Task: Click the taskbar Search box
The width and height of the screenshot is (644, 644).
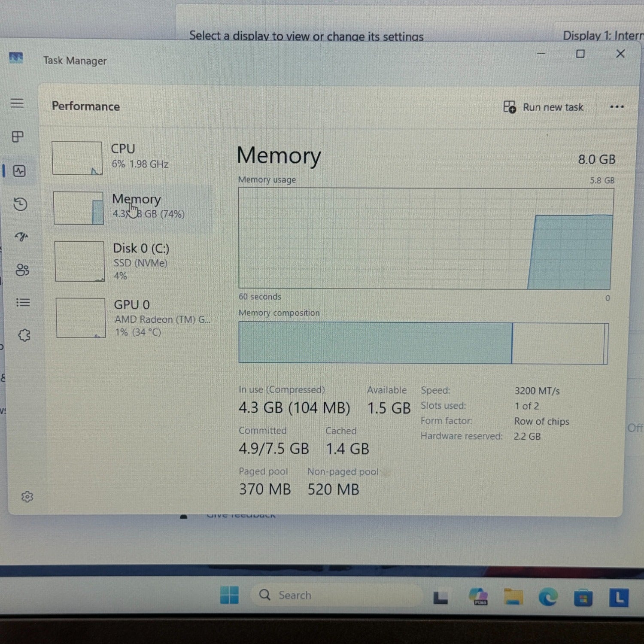Action: click(337, 595)
